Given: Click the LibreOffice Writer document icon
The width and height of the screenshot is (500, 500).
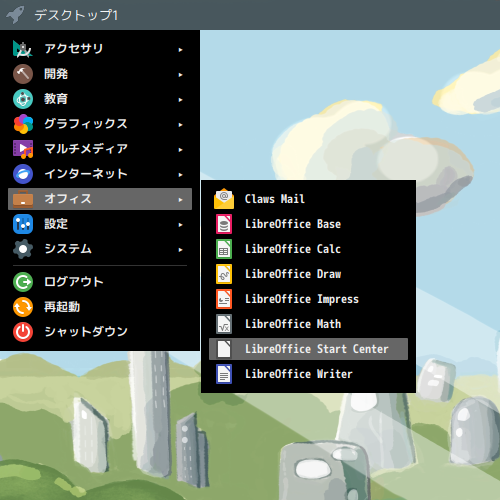Looking at the screenshot, I should 224,374.
